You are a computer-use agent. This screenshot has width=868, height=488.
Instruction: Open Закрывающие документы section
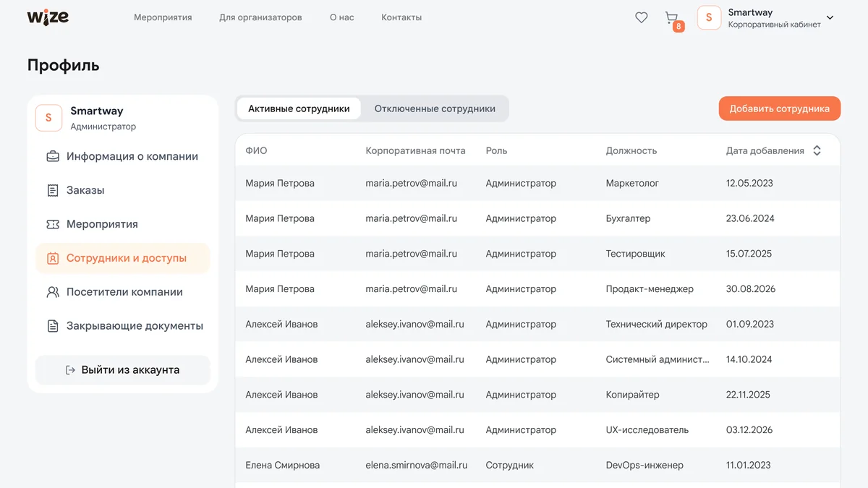pos(123,326)
